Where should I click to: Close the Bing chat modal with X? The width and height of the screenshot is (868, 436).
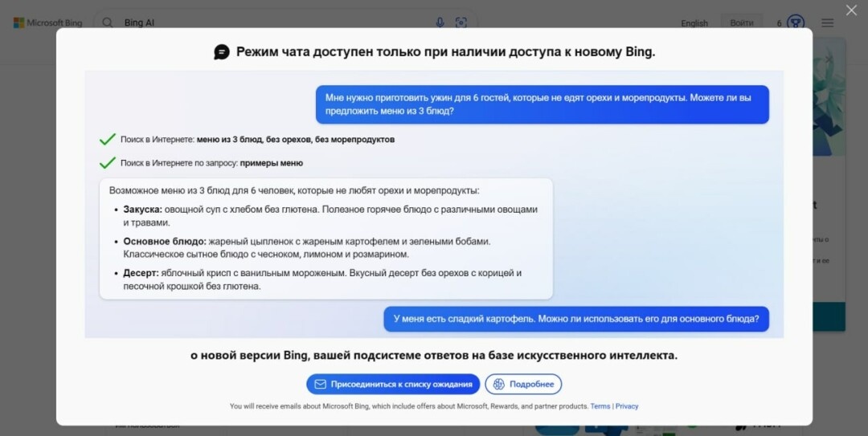tap(851, 10)
